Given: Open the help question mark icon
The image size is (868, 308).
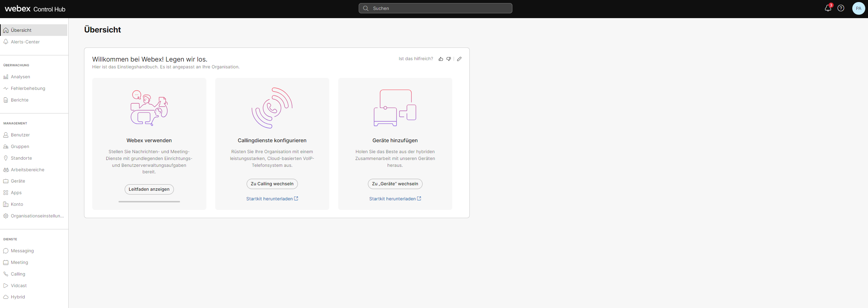Looking at the screenshot, I should click(841, 8).
